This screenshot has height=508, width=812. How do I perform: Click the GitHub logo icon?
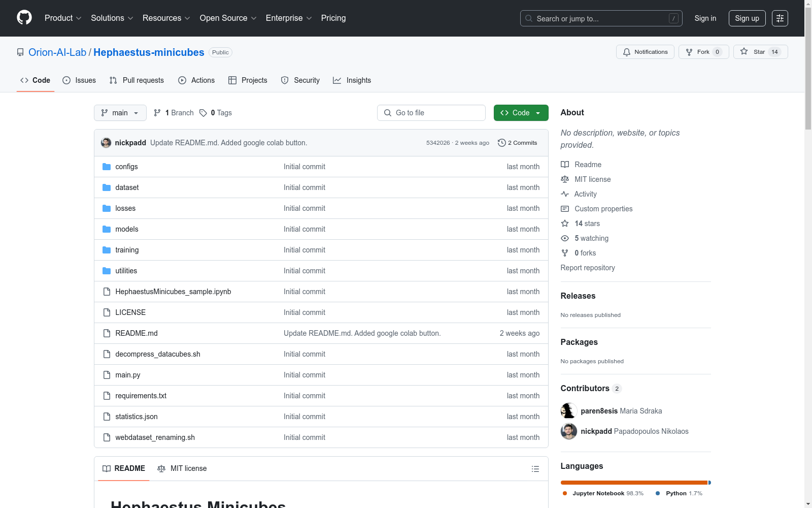click(24, 18)
